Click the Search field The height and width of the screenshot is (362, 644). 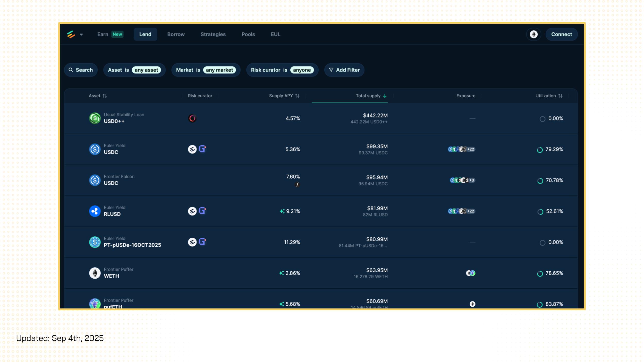(x=81, y=70)
